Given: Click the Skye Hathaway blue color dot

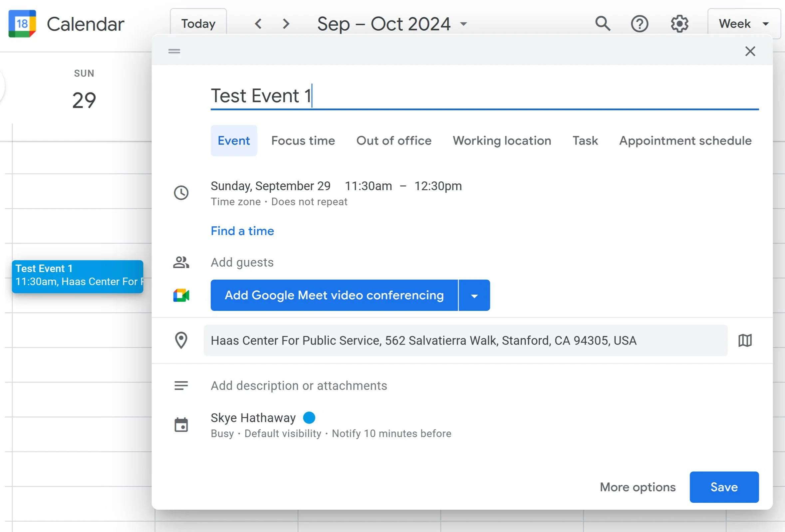Looking at the screenshot, I should click(x=309, y=417).
